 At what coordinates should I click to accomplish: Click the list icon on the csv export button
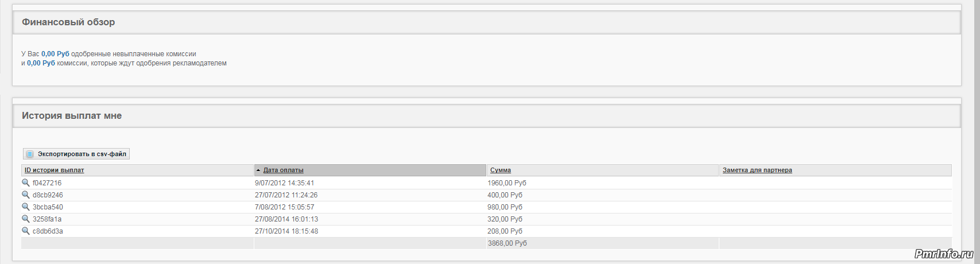coord(30,154)
